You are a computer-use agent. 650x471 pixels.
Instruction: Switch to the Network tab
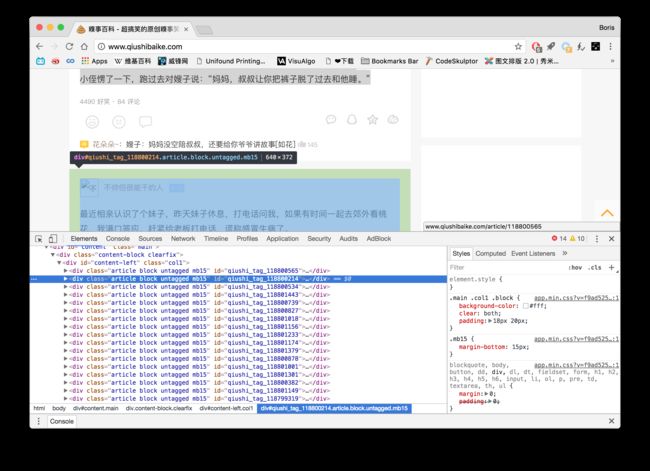183,239
